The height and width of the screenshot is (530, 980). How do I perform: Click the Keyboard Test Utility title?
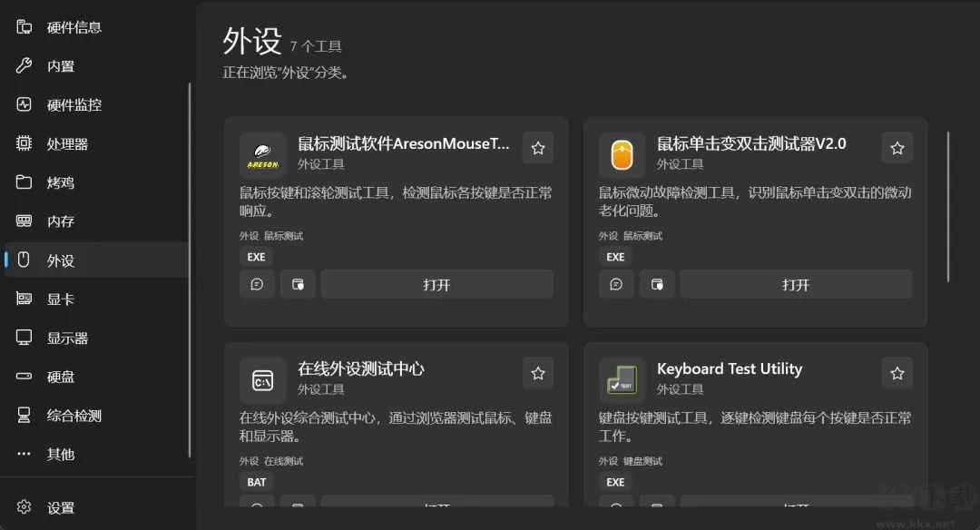730,368
